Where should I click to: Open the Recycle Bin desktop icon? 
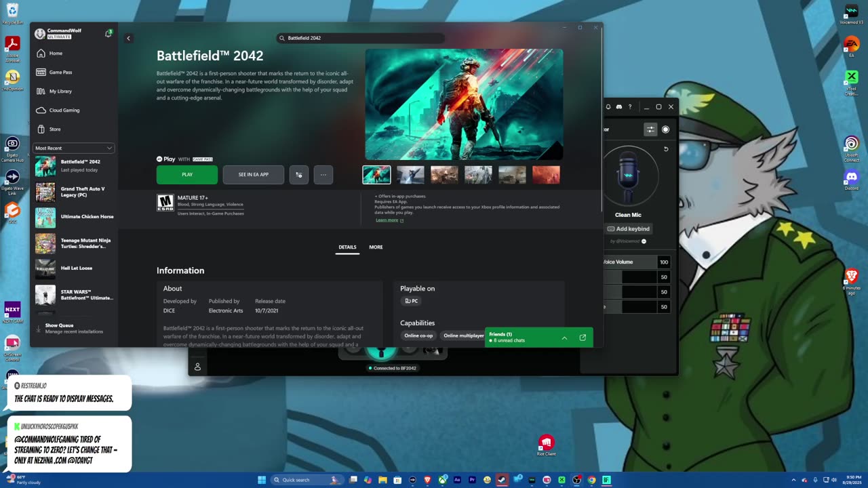(12, 14)
